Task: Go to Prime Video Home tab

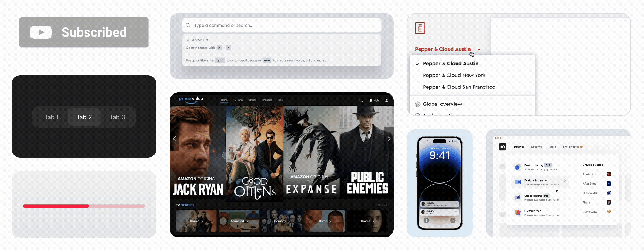Action: click(224, 100)
